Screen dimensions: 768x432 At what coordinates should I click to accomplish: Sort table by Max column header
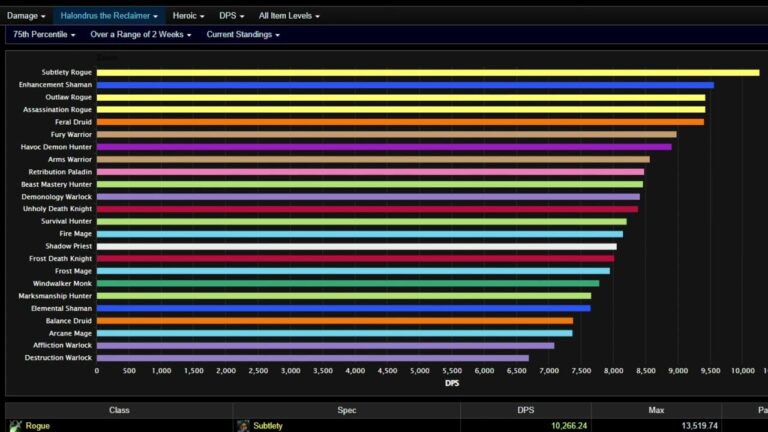click(656, 410)
